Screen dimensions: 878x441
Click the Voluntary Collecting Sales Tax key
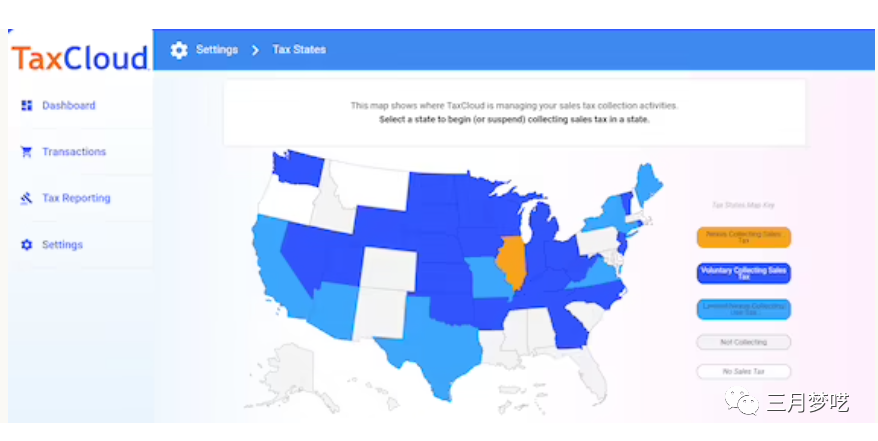[743, 273]
